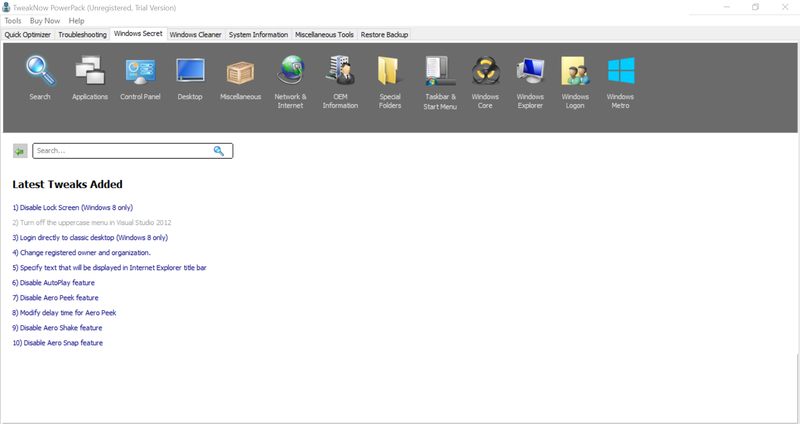Open Disable Aero Snap feature link
This screenshot has height=424, width=800.
click(58, 343)
